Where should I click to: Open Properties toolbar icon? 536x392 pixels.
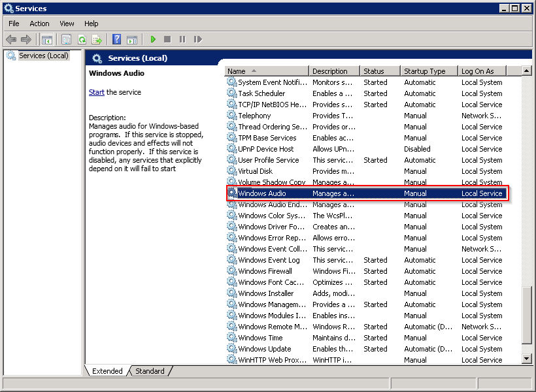[66, 40]
